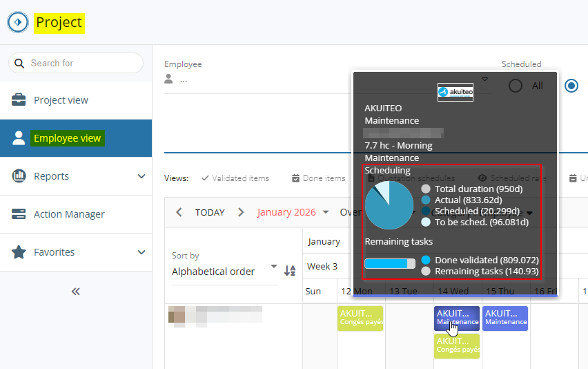
Task: Toggle the Done items view
Action: click(x=318, y=178)
